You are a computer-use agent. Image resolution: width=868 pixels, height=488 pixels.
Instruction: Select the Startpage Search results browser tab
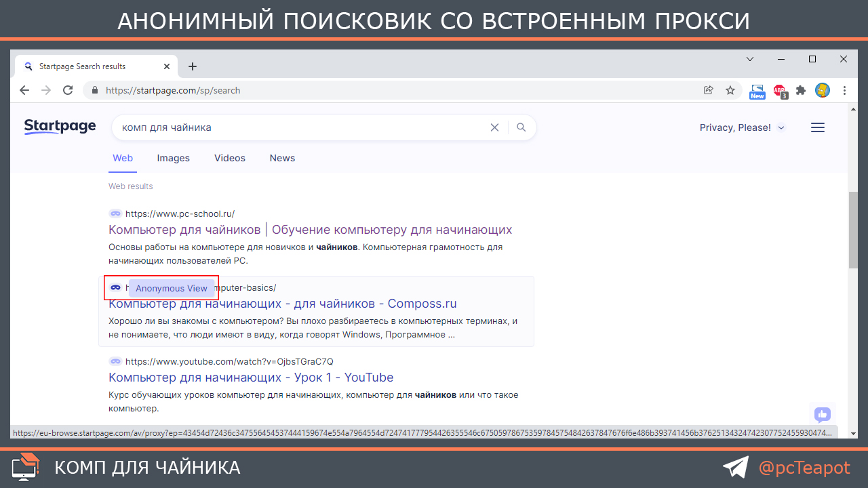(97, 66)
